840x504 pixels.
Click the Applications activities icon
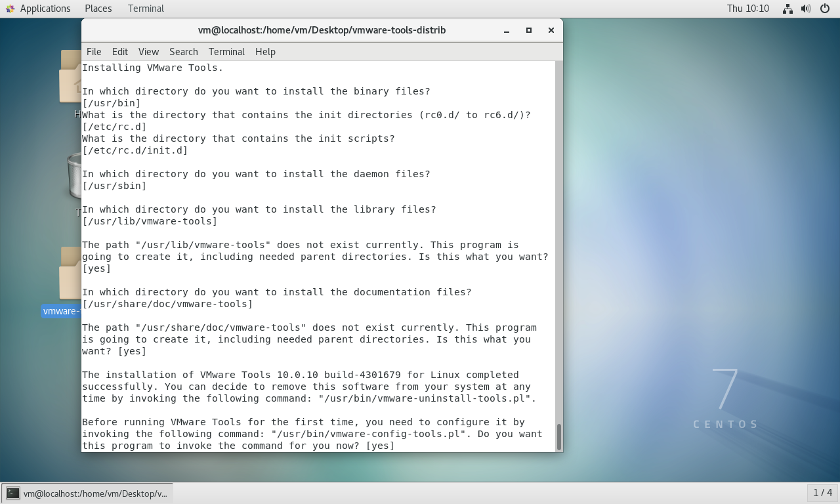(10, 9)
